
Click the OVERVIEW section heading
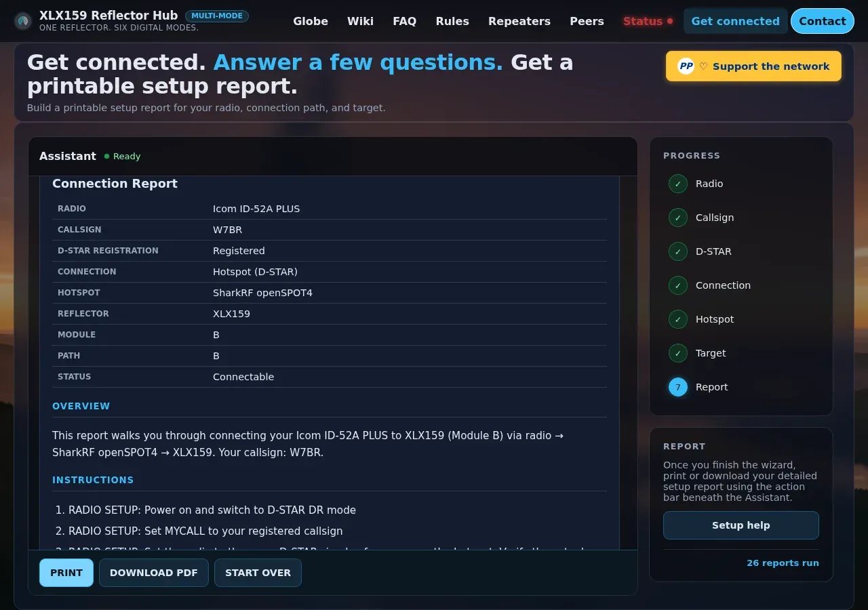click(81, 406)
